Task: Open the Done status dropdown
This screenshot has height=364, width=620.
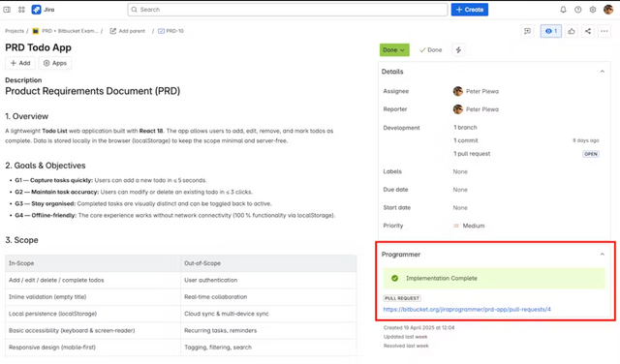Action: pos(394,49)
